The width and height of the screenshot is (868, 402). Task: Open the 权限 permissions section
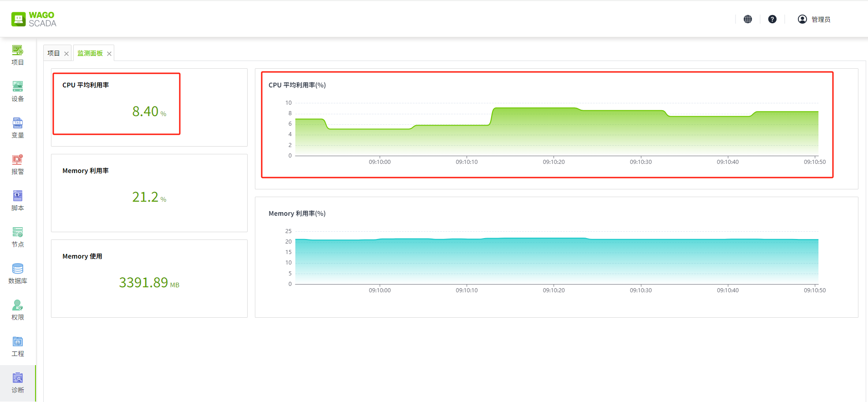pos(17,310)
